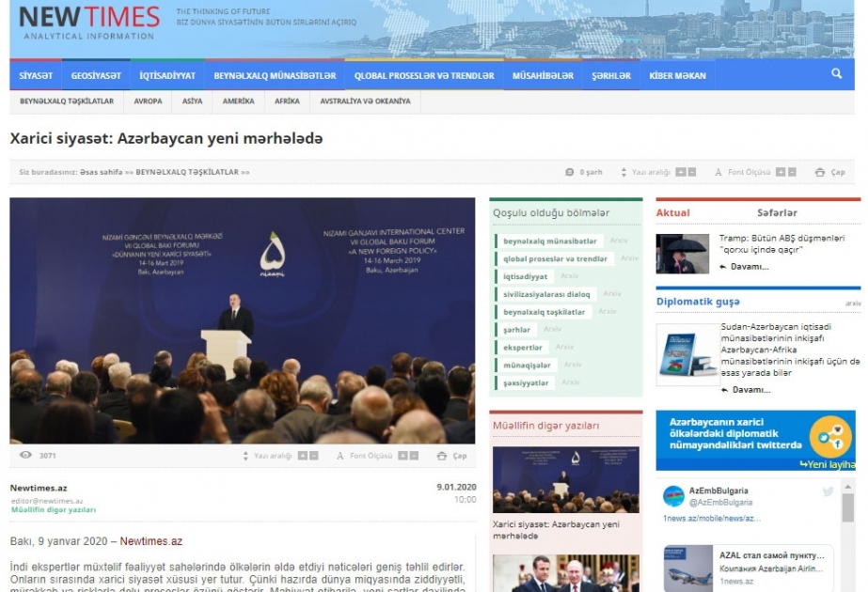
Task: Choose AVSTRALİYA VƏ OKEANİYA in the submenu
Action: coord(365,101)
